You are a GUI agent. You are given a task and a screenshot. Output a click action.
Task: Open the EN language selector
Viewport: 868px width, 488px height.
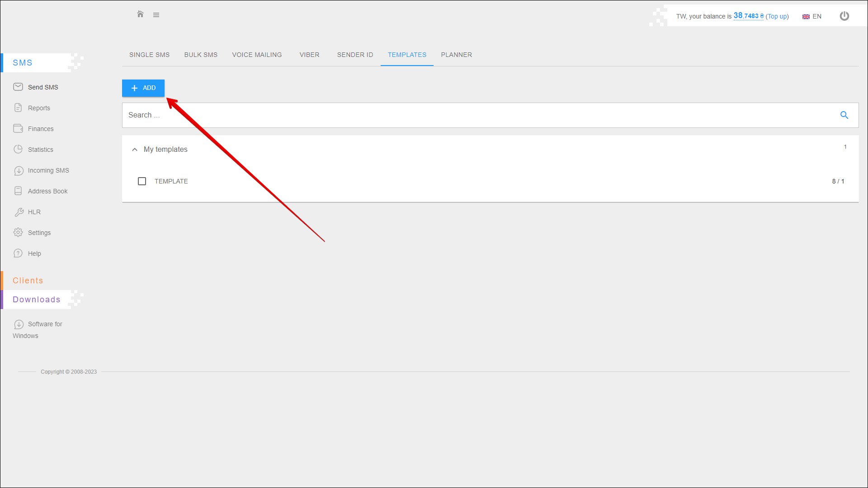812,16
